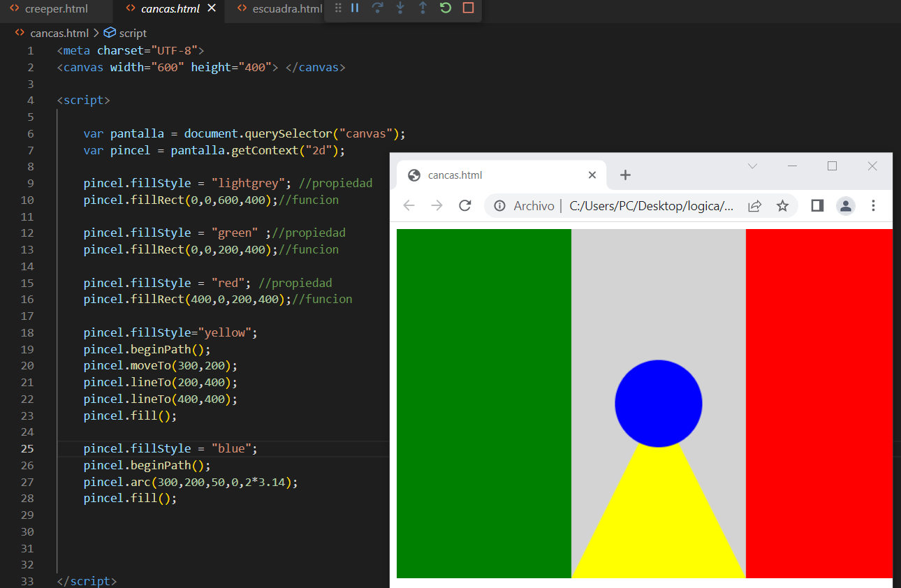901x588 pixels.
Task: Bookmark this page with the star icon
Action: 782,206
